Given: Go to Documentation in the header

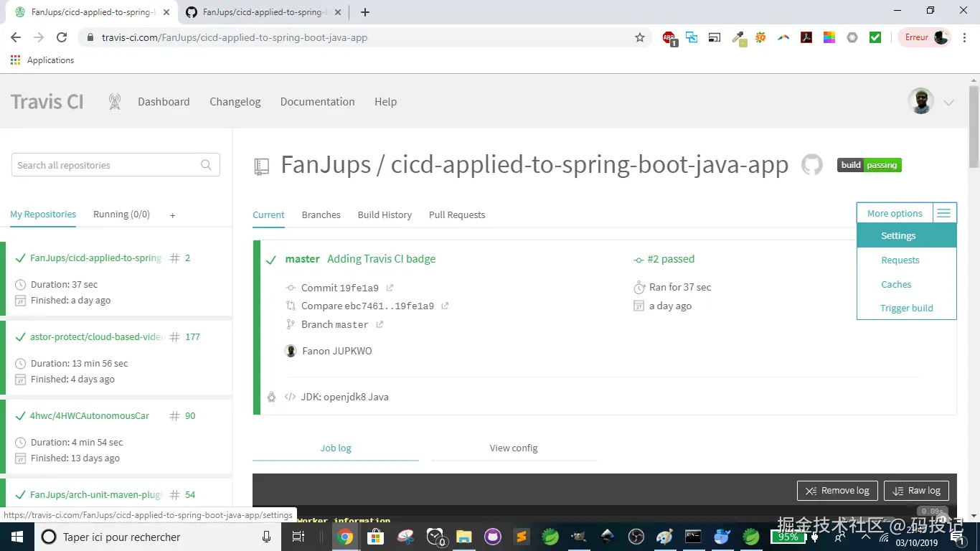Looking at the screenshot, I should (x=318, y=102).
